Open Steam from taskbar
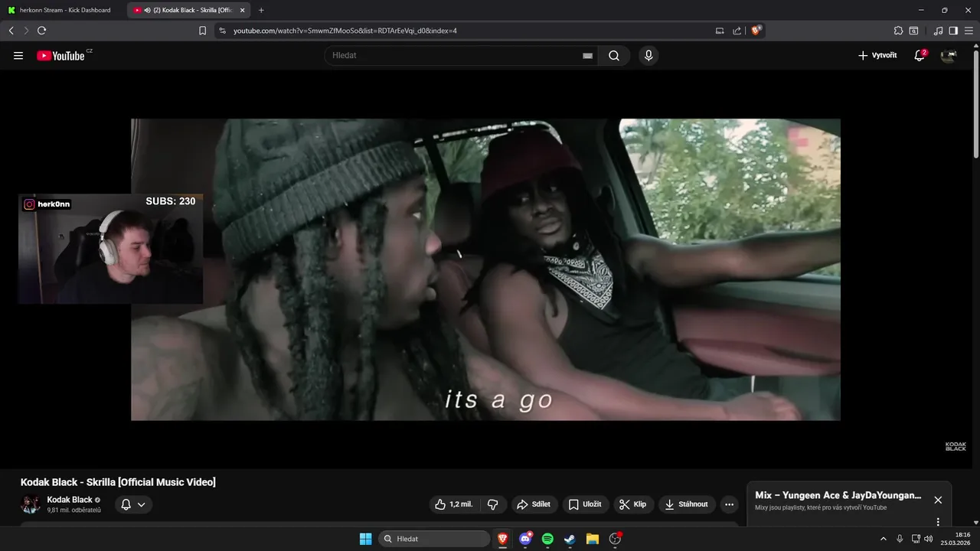Image resolution: width=980 pixels, height=551 pixels. [570, 539]
